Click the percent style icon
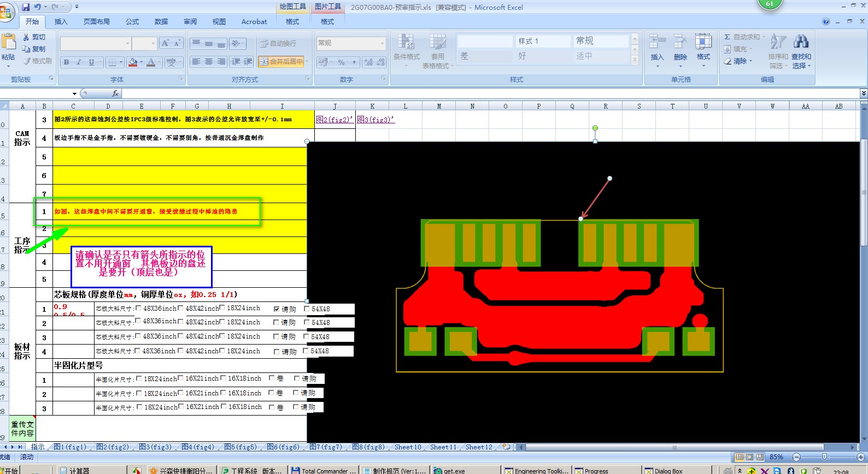868x474 pixels. pos(341,62)
